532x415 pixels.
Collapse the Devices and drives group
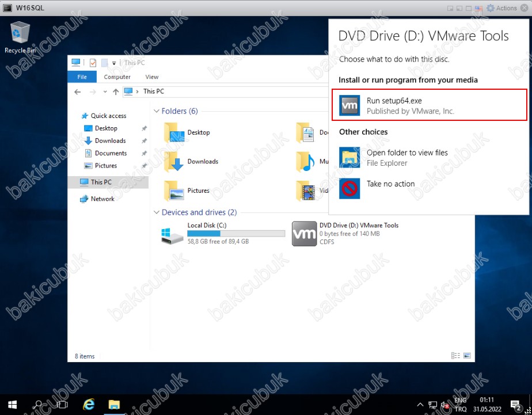pos(157,212)
